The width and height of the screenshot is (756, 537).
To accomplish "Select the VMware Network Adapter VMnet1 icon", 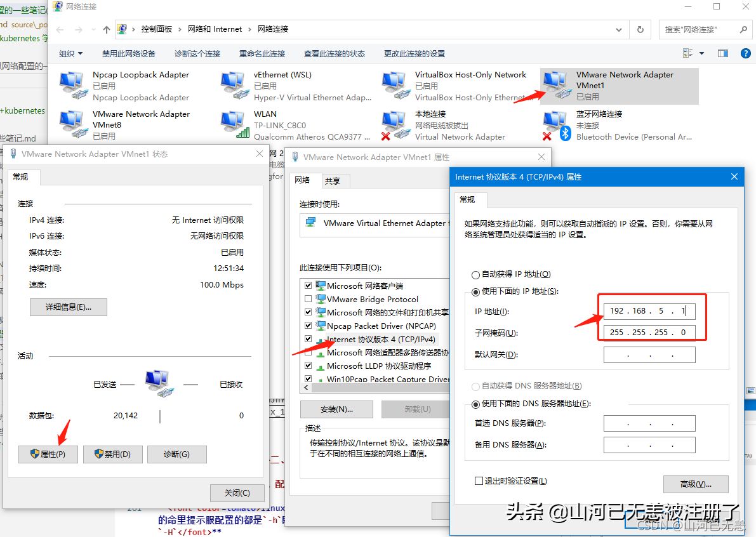I will click(557, 85).
